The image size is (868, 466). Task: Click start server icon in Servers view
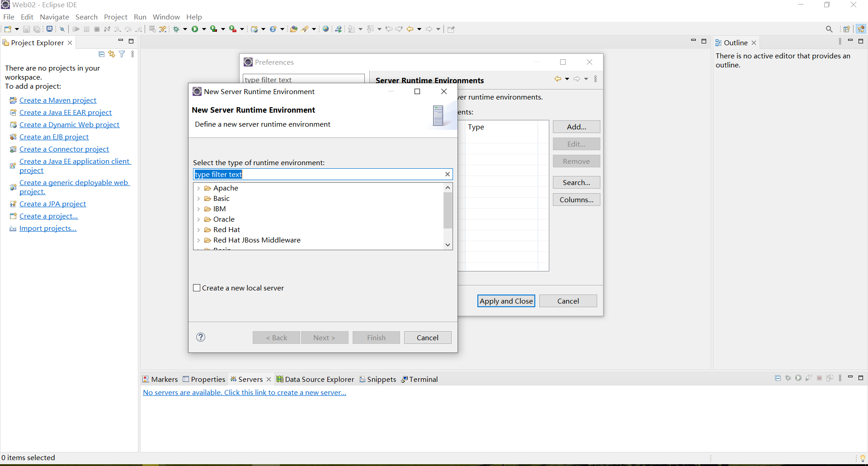(798, 378)
